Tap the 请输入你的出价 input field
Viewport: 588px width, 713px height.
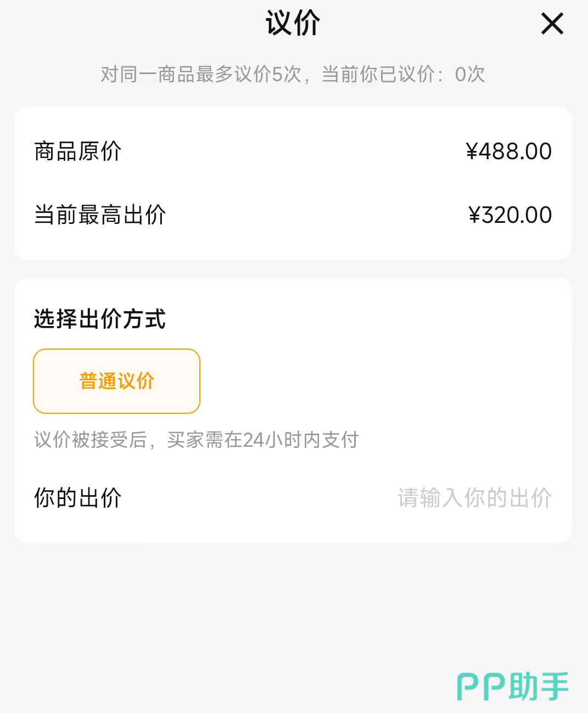coord(474,498)
